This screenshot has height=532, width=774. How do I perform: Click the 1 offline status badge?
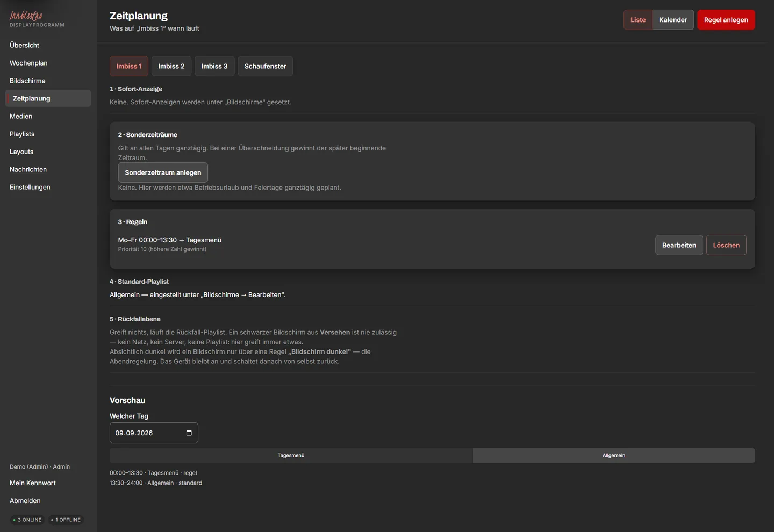pos(66,520)
